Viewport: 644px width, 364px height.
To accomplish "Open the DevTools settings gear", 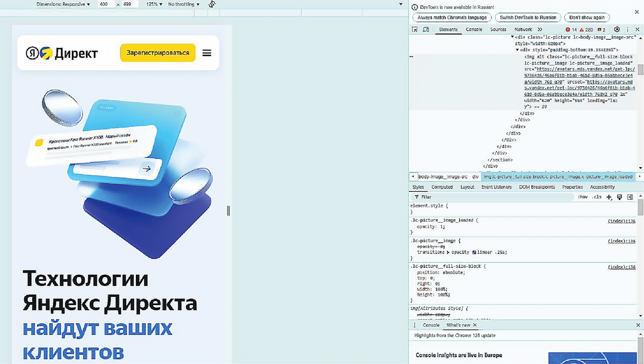I will click(617, 29).
